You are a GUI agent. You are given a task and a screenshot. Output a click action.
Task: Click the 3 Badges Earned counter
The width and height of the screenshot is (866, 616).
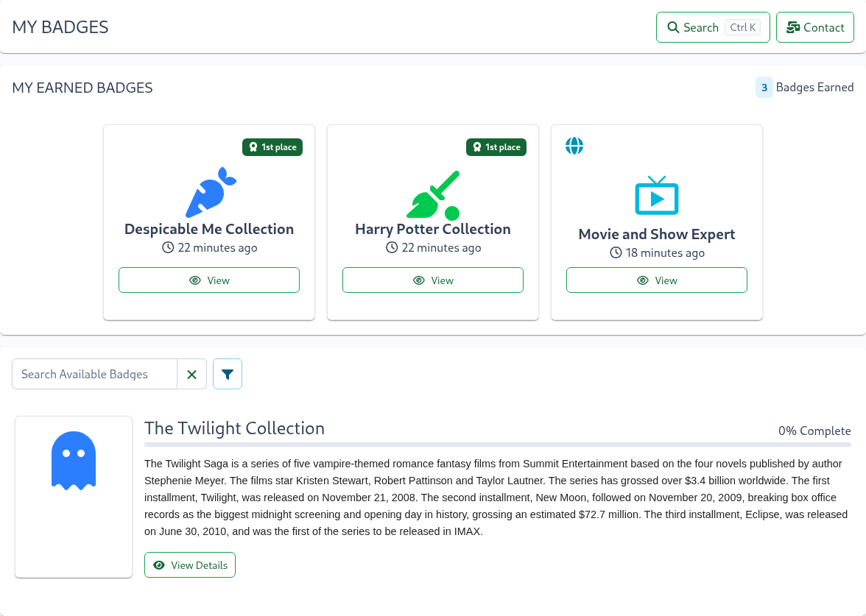click(805, 87)
